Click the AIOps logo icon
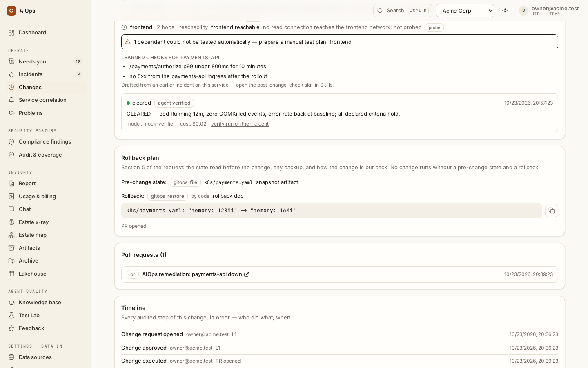This screenshot has width=588, height=368. 11,11
